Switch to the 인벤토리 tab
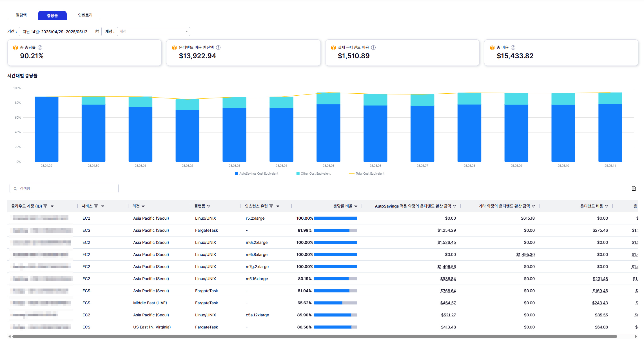644x340 pixels. click(85, 15)
